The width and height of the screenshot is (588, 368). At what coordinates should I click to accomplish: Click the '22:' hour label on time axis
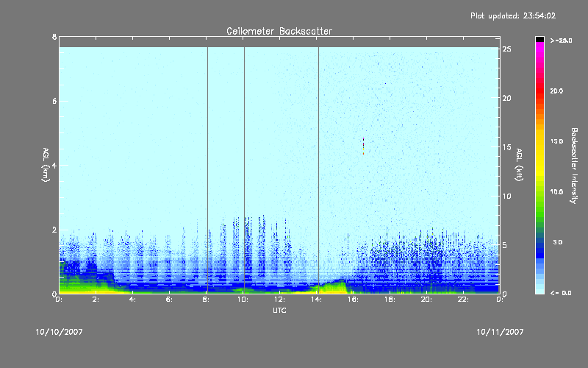[463, 300]
